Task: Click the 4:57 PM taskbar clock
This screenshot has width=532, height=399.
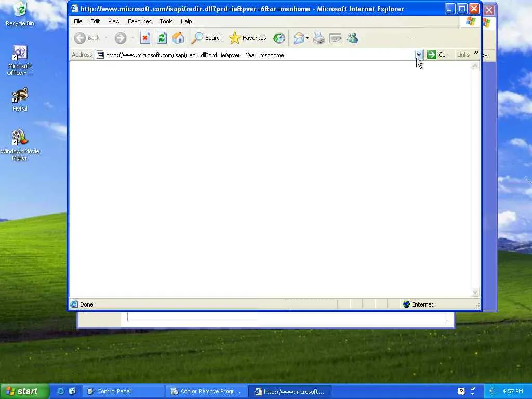Action: point(513,391)
